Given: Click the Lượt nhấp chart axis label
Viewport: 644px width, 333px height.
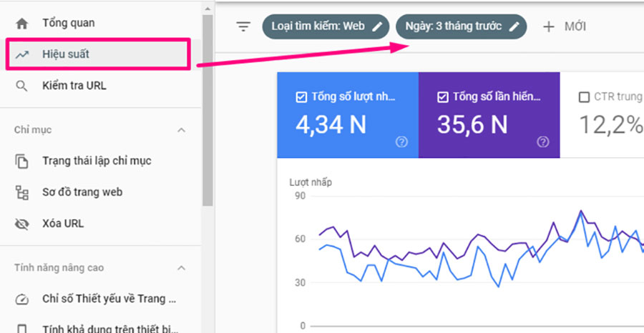Looking at the screenshot, I should pyautogui.click(x=311, y=182).
